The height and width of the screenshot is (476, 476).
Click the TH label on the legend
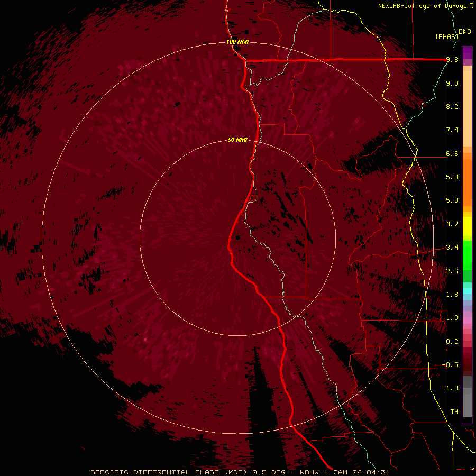pos(454,411)
